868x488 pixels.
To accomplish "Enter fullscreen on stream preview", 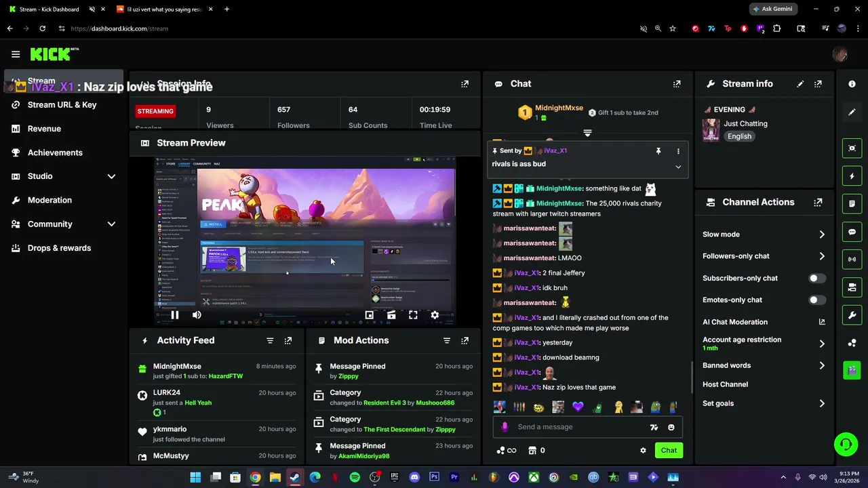I will coord(413,315).
